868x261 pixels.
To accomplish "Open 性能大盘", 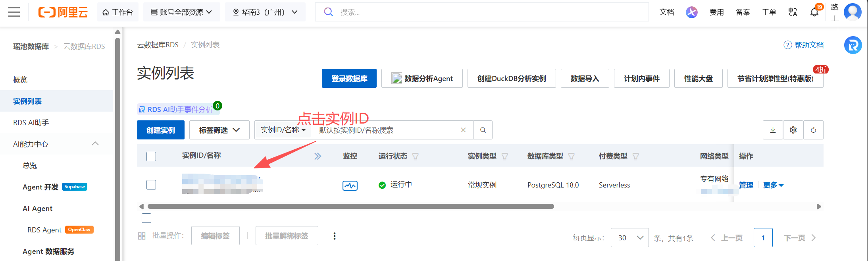I will (699, 78).
